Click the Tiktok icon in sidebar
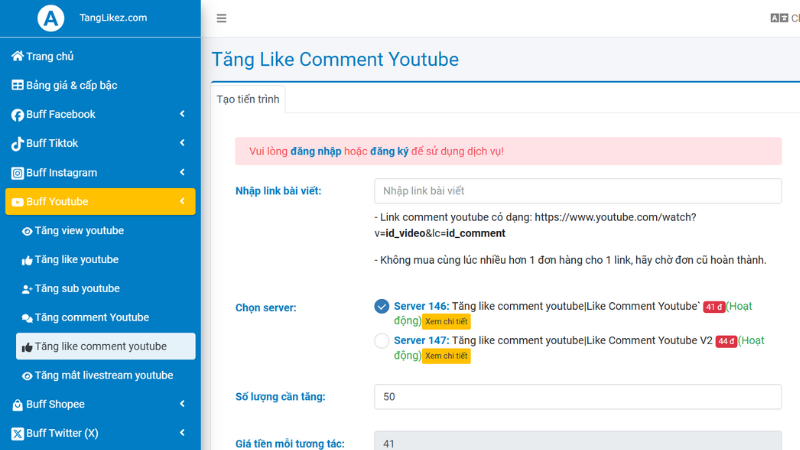Image resolution: width=800 pixels, height=450 pixels. click(x=17, y=144)
